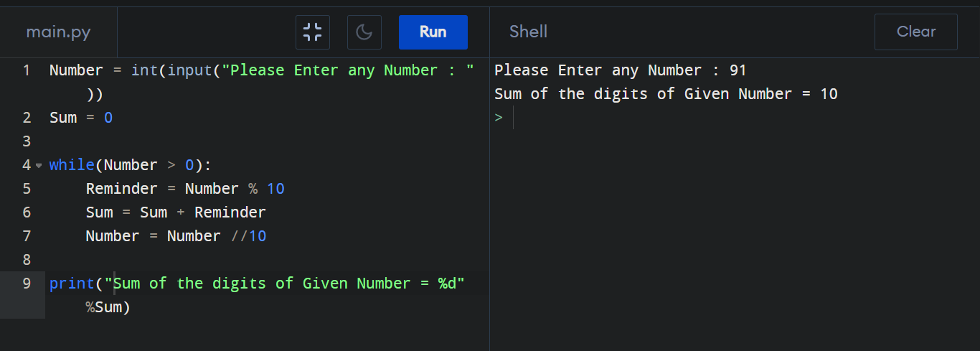Run the Python program
This screenshot has width=980, height=351.
[433, 32]
